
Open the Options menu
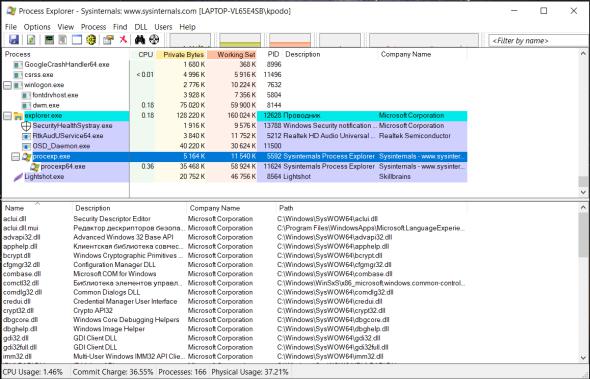37,27
